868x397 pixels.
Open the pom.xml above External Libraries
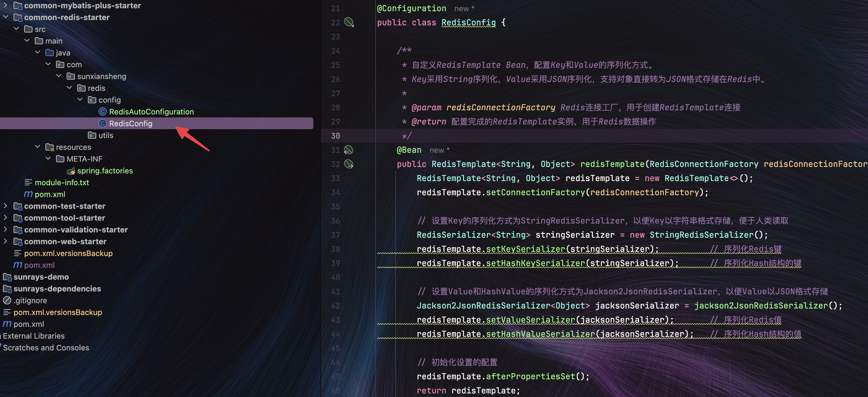coord(29,324)
